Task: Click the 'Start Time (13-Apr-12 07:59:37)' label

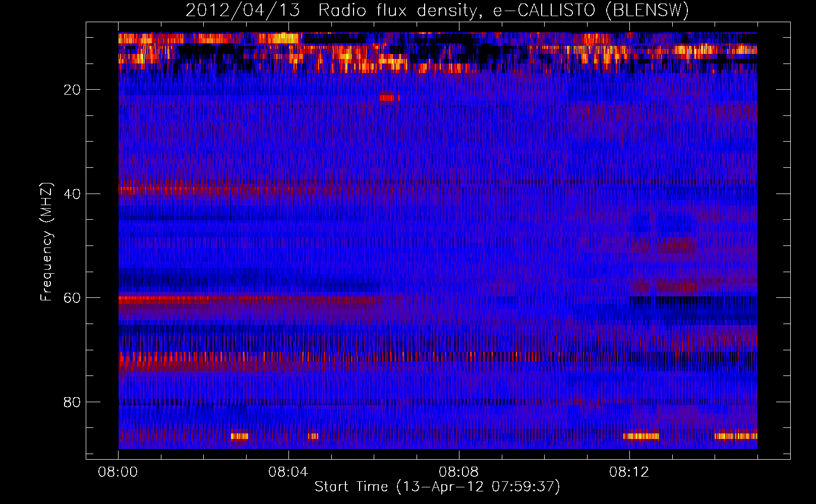Action: (x=437, y=487)
